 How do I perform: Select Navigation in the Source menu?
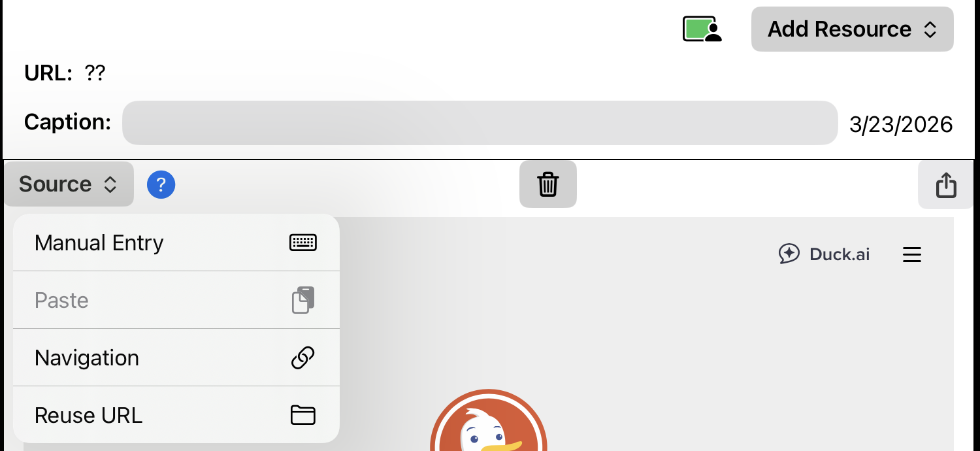pos(176,358)
